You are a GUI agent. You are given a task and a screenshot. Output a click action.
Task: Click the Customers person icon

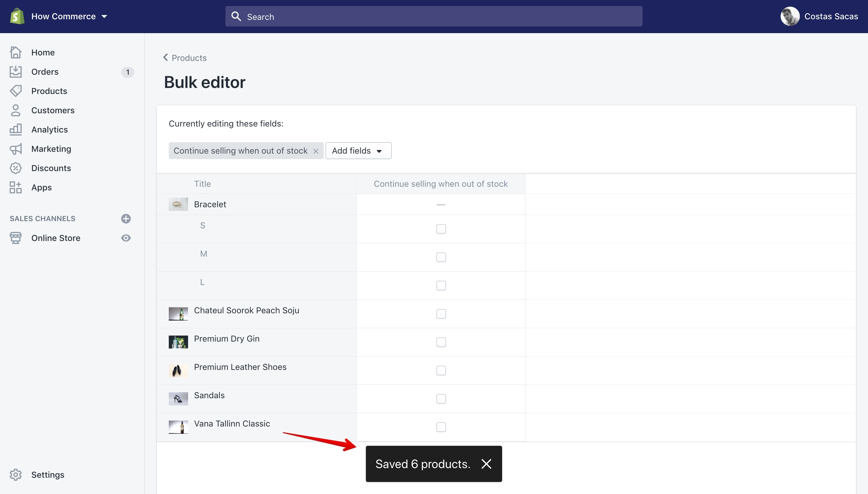(16, 110)
